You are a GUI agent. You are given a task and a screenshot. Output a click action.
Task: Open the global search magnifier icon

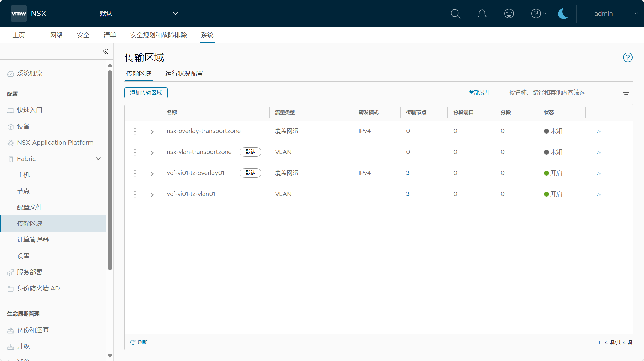pos(455,14)
